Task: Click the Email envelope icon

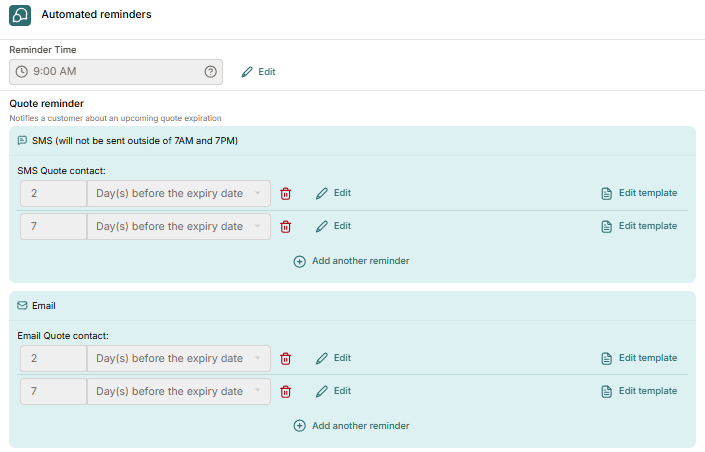Action: 22,305
